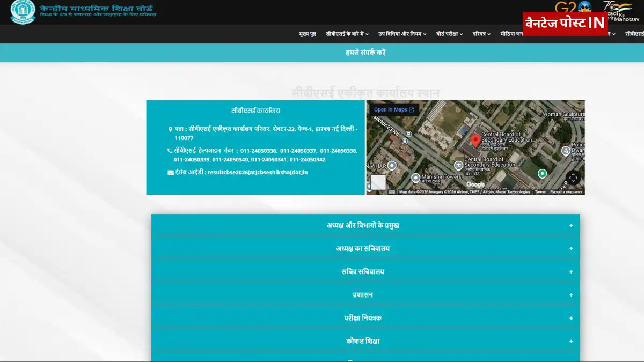Click Report a map error link
The height and width of the screenshot is (362, 644).
coord(566,191)
